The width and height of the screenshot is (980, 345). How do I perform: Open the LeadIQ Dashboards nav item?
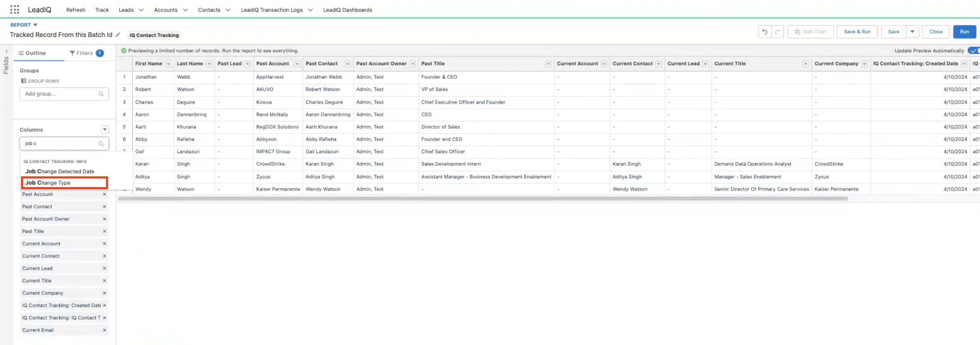point(348,10)
